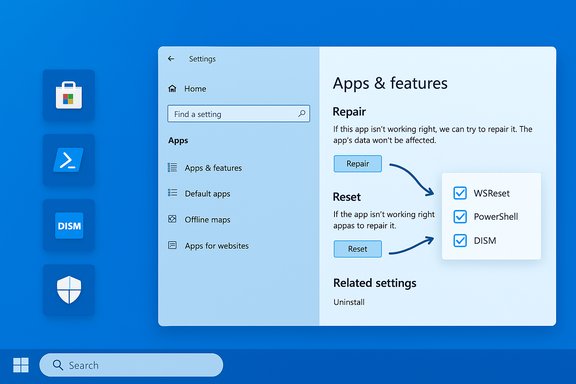
Task: Toggle the PowerShell checkbox
Action: [460, 216]
